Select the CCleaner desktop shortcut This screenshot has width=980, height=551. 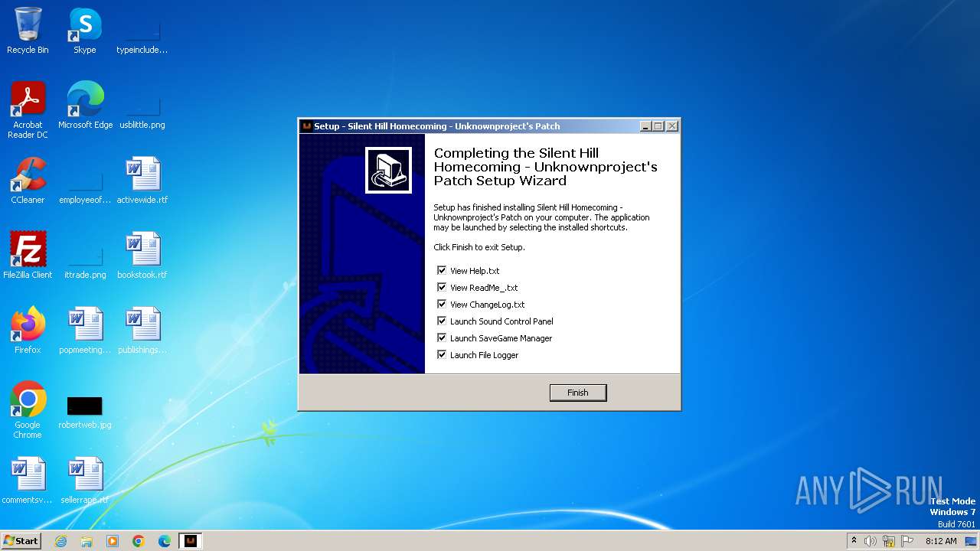pyautogui.click(x=28, y=181)
